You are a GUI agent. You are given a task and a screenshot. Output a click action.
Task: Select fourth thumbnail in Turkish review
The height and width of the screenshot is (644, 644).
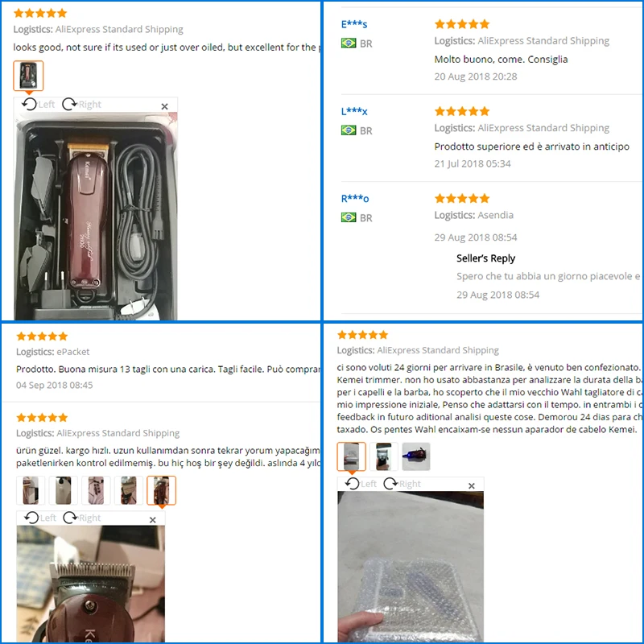[x=129, y=490]
